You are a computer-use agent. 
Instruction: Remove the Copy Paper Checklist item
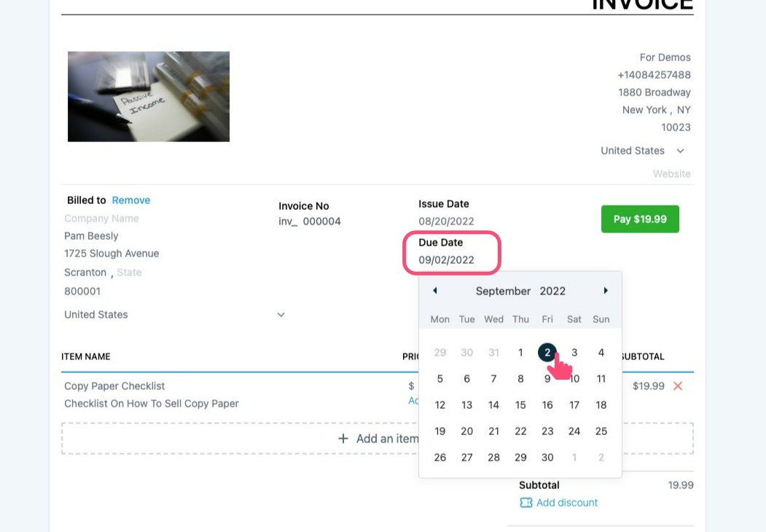pos(678,386)
